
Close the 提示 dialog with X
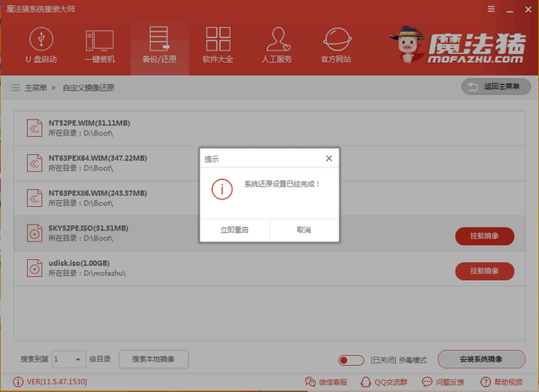coord(329,157)
